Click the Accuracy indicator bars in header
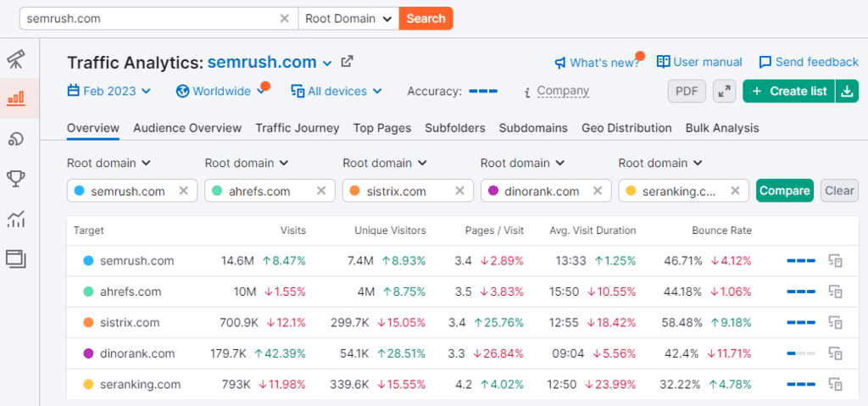 (482, 92)
